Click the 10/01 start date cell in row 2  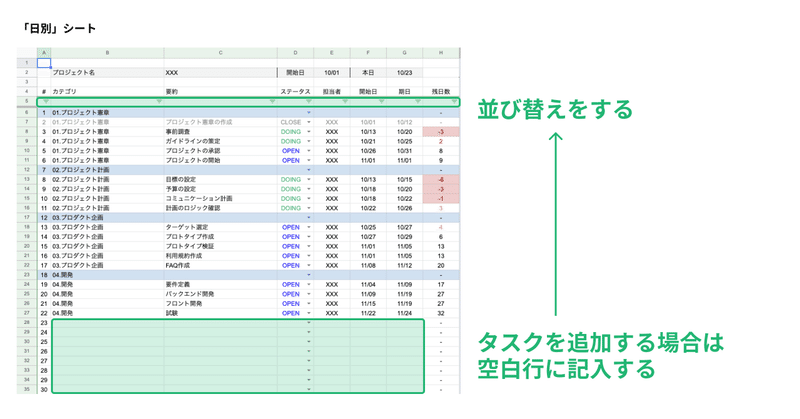click(332, 72)
